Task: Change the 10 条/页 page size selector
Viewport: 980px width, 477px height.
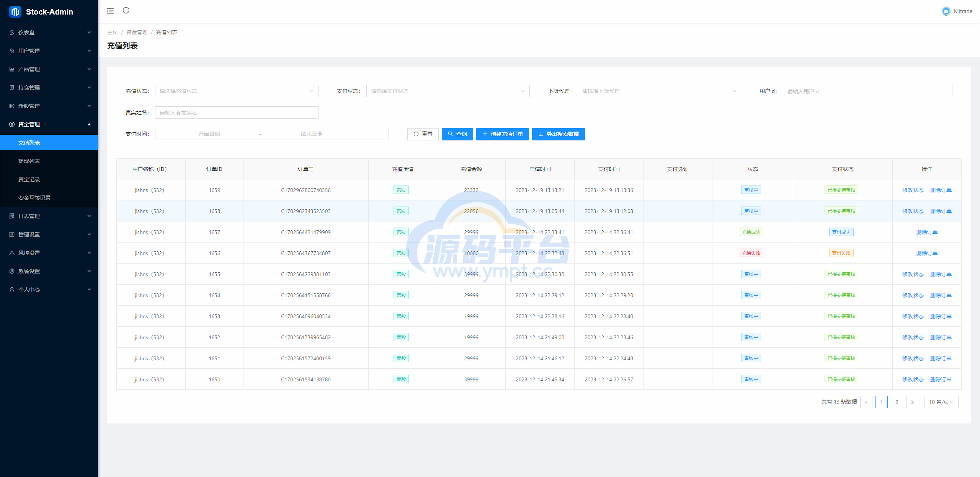Action: click(941, 402)
